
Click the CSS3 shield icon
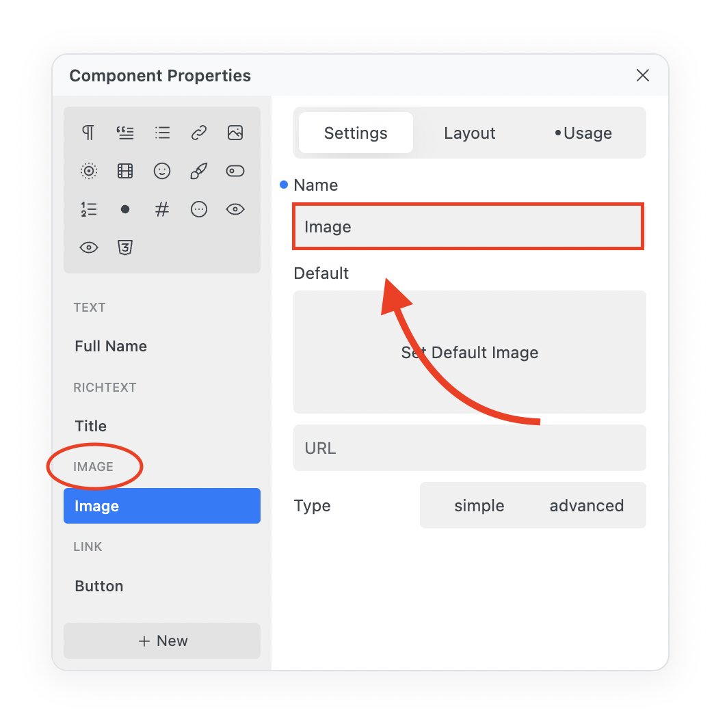click(125, 247)
